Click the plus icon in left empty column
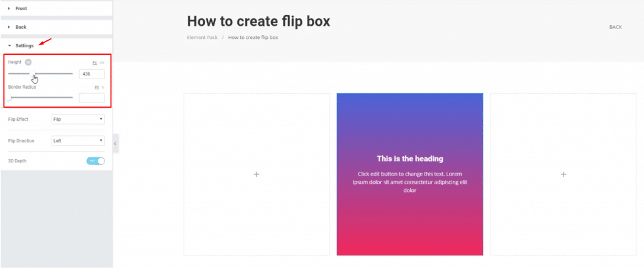 point(257,174)
